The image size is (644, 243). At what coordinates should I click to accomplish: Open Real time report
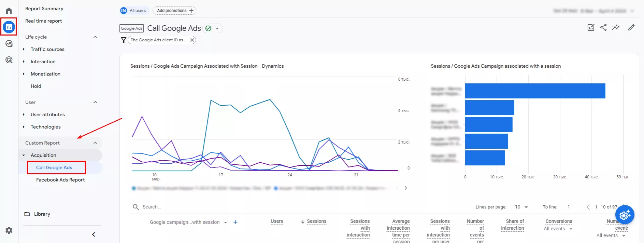point(44,21)
